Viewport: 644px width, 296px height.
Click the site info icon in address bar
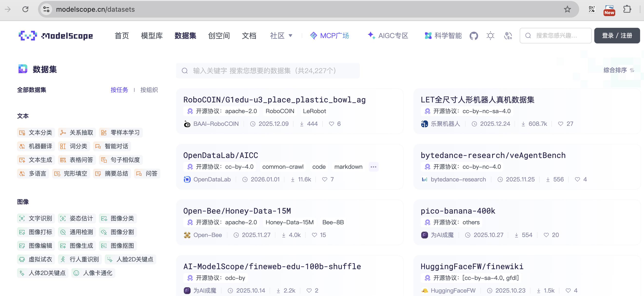pos(46,9)
